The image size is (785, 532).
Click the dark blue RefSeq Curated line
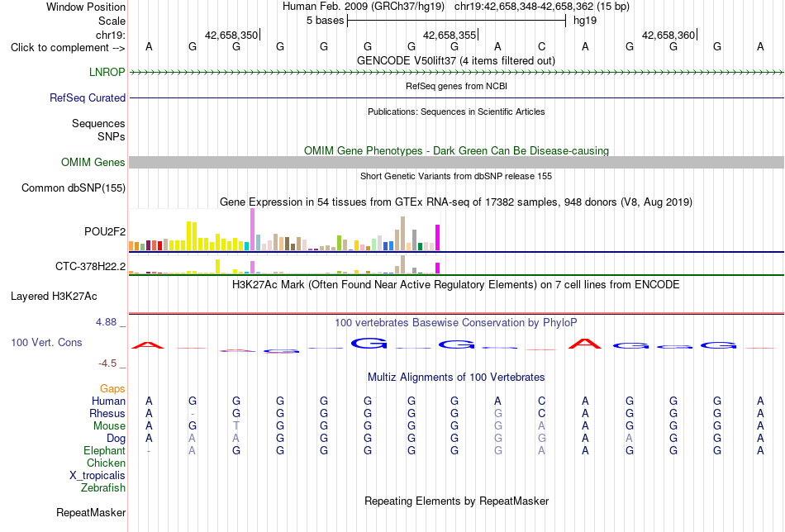pos(457,97)
